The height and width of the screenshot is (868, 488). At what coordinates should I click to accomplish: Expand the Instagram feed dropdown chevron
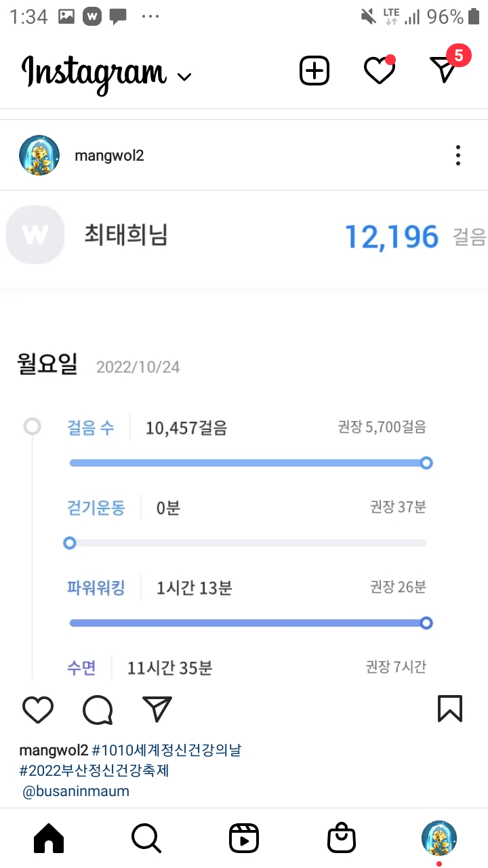pyautogui.click(x=184, y=77)
